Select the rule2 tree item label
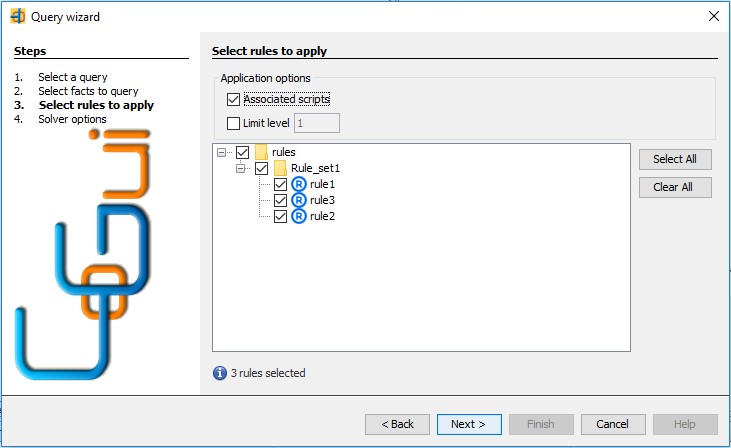 (x=322, y=216)
